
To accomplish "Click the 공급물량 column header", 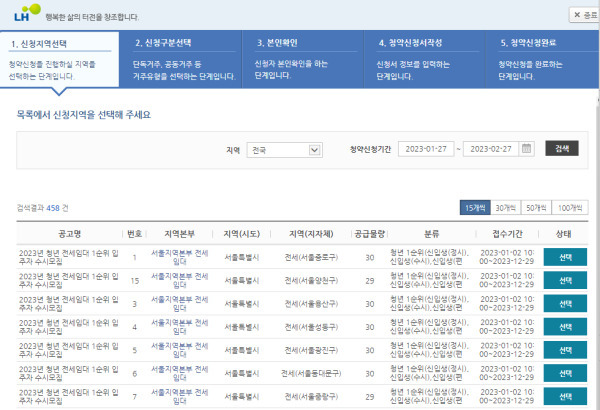I will coord(369,234).
